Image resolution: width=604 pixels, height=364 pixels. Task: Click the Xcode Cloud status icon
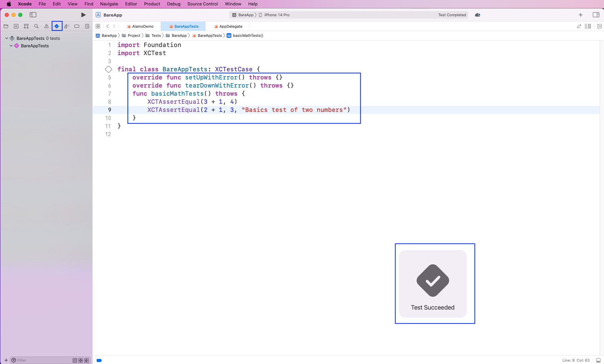(x=478, y=15)
